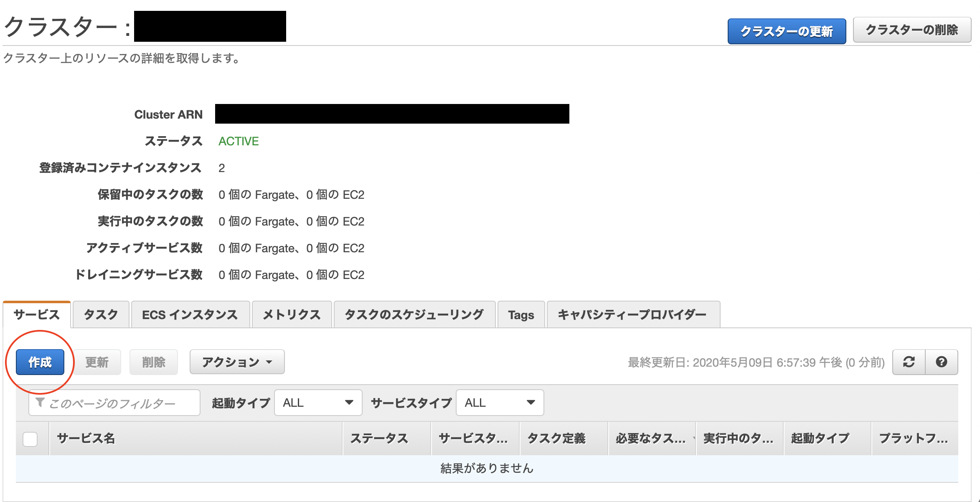Select the メトリクス tab
The image size is (980, 502).
tap(292, 314)
